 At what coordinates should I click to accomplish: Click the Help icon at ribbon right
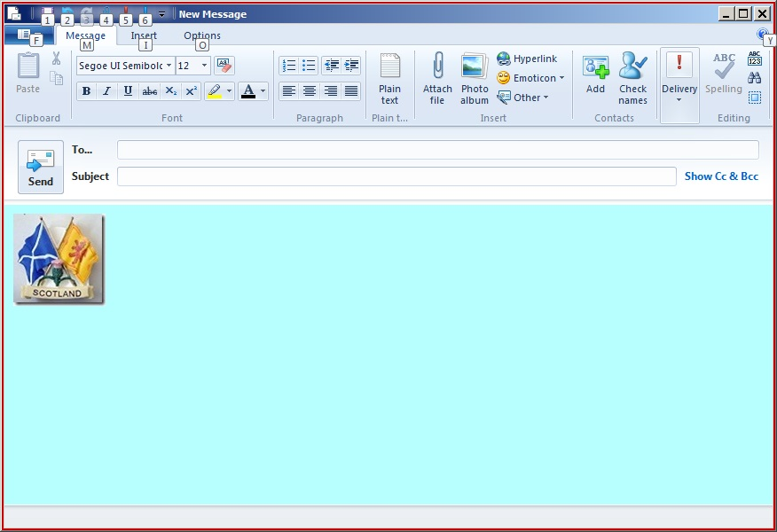762,34
